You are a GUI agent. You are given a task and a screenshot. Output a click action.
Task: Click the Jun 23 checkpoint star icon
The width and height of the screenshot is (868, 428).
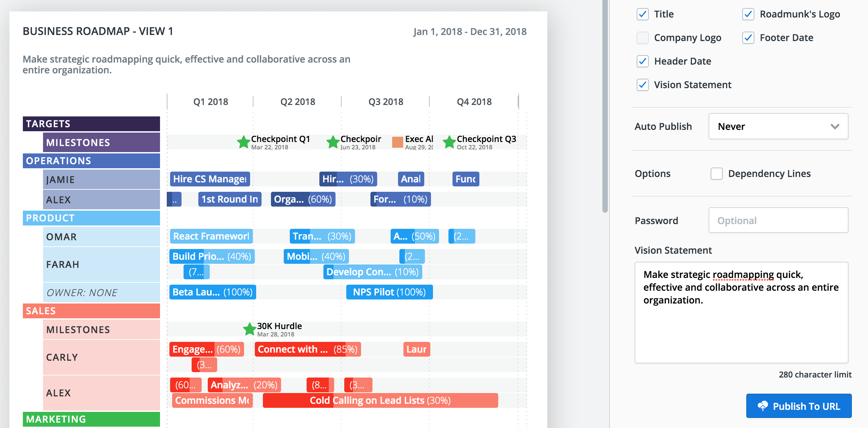pos(333,142)
